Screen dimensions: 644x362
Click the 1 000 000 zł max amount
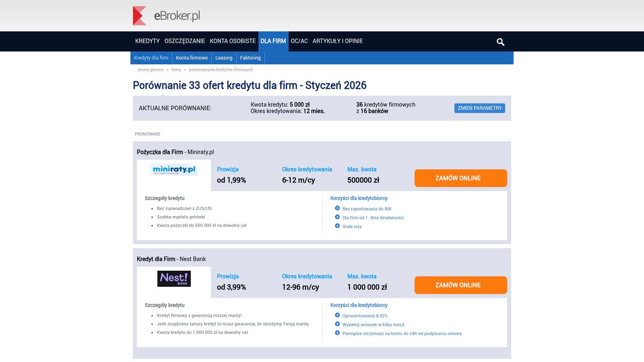tap(367, 287)
